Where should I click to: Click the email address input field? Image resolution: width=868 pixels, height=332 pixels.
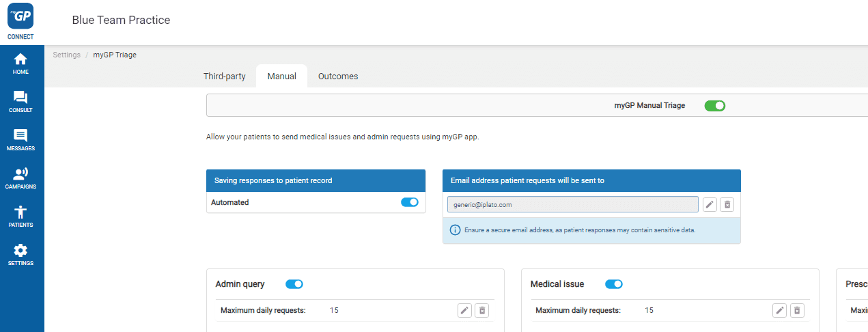click(573, 204)
